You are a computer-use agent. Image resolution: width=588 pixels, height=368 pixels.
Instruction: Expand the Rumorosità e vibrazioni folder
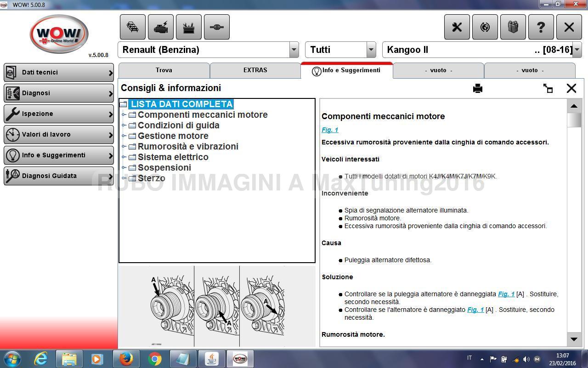124,147
